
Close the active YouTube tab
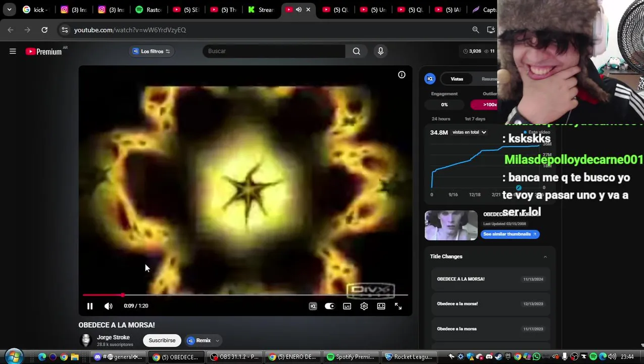(x=308, y=10)
